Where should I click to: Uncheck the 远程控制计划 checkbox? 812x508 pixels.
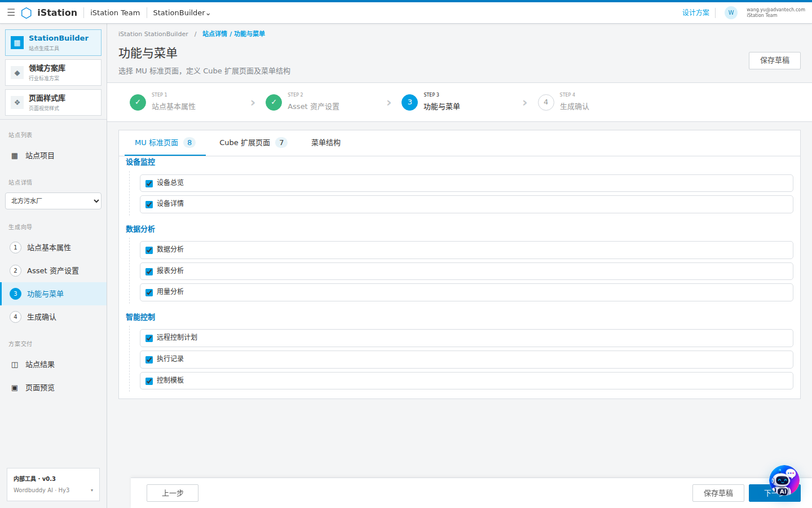tap(149, 338)
